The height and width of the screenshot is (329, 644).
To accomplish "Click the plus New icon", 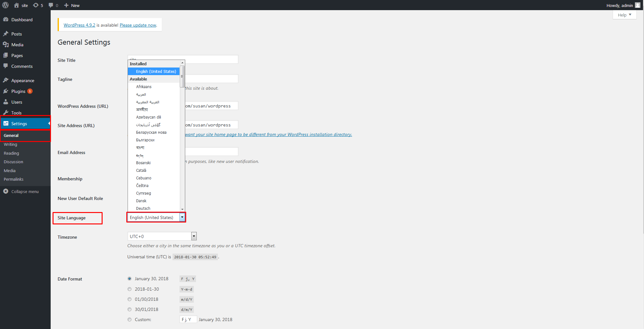I will point(66,5).
